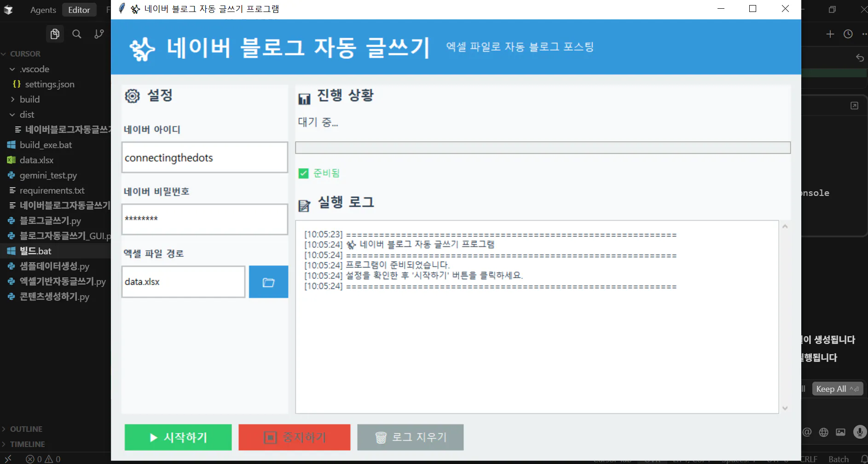The image size is (868, 464).
Task: Maximize the 네이버 블로그 자동 글쓰기 window
Action: (753, 9)
